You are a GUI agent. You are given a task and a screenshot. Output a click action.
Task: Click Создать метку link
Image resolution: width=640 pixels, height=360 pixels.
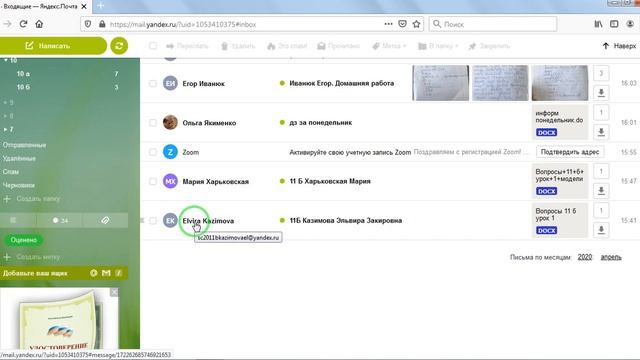click(32, 257)
